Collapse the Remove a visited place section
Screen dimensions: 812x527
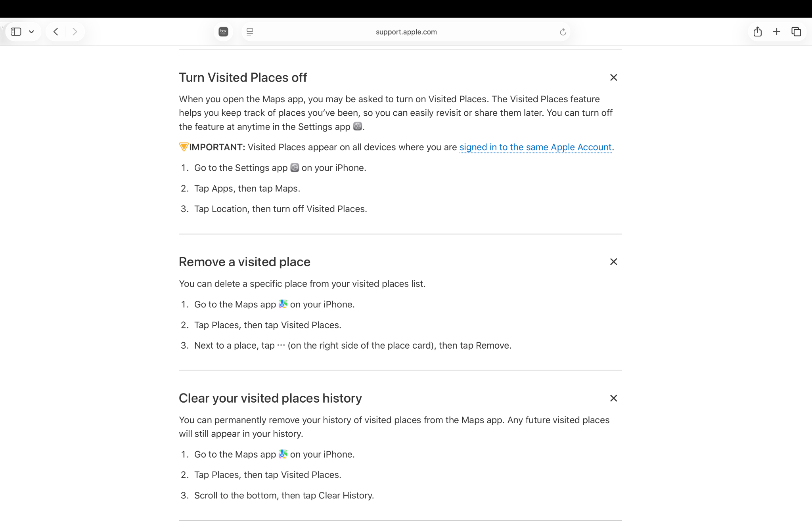point(613,262)
